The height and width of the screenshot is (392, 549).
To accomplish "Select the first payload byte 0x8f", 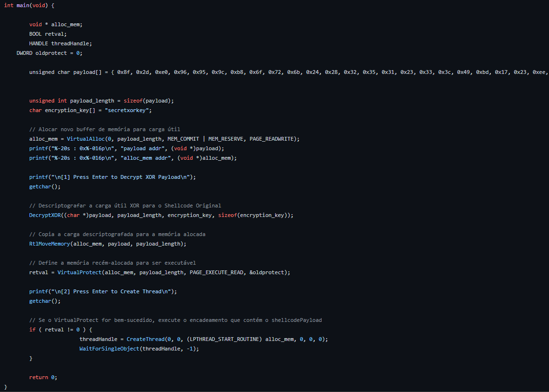I will click(124, 72).
